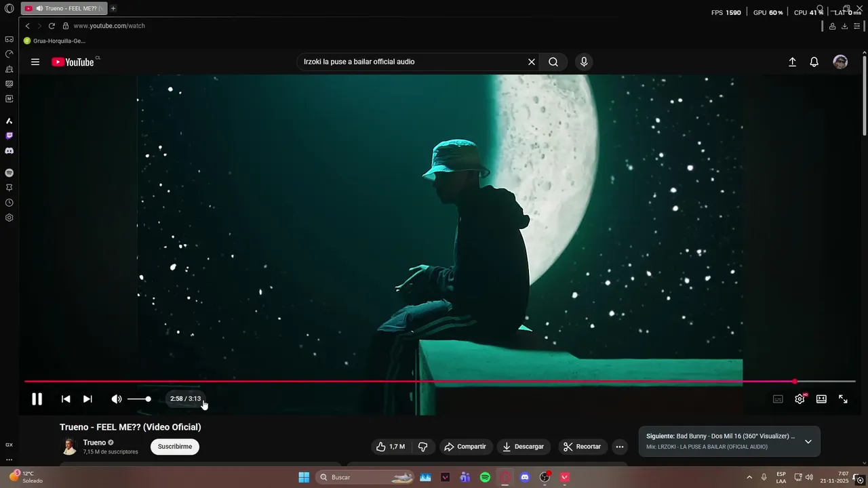Open GX Cleaner icon in sidebar

(9, 69)
